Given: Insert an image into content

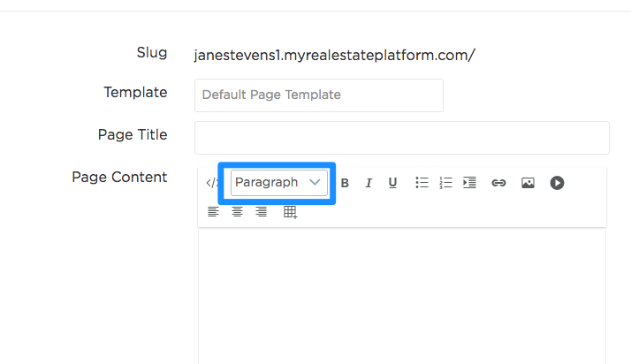Looking at the screenshot, I should pyautogui.click(x=528, y=183).
